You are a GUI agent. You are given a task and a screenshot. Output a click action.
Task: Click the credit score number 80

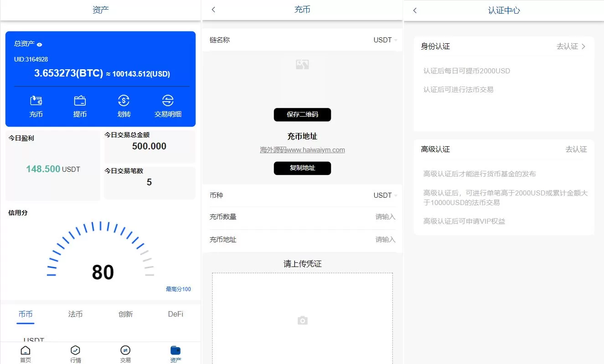103,272
